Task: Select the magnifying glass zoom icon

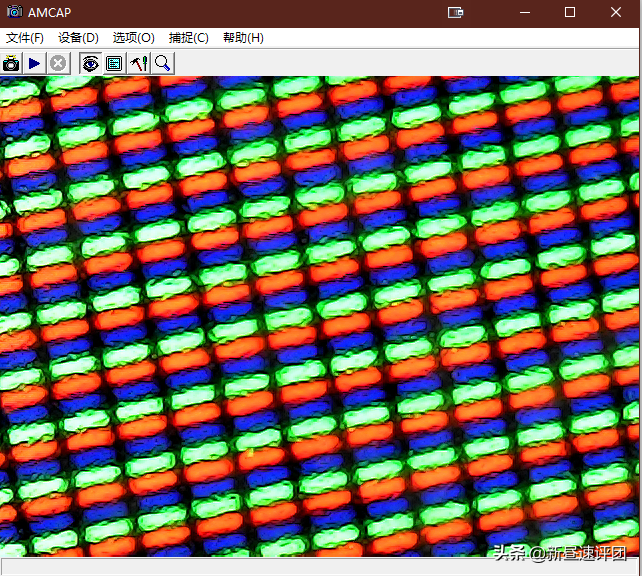Action: tap(163, 63)
